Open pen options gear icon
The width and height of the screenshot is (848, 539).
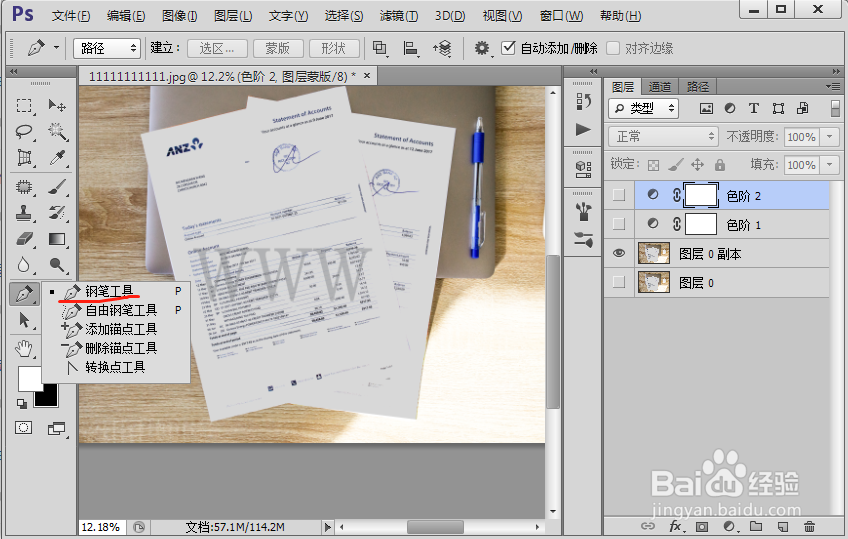[481, 48]
